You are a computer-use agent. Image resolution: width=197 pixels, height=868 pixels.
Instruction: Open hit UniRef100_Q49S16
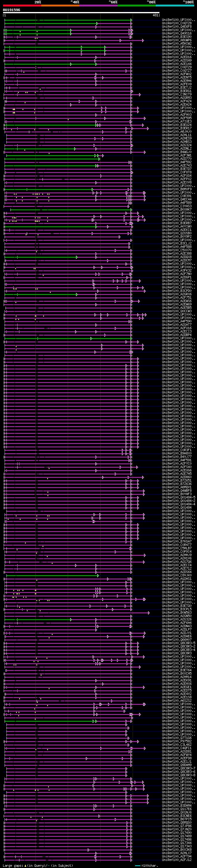click(177, 34)
